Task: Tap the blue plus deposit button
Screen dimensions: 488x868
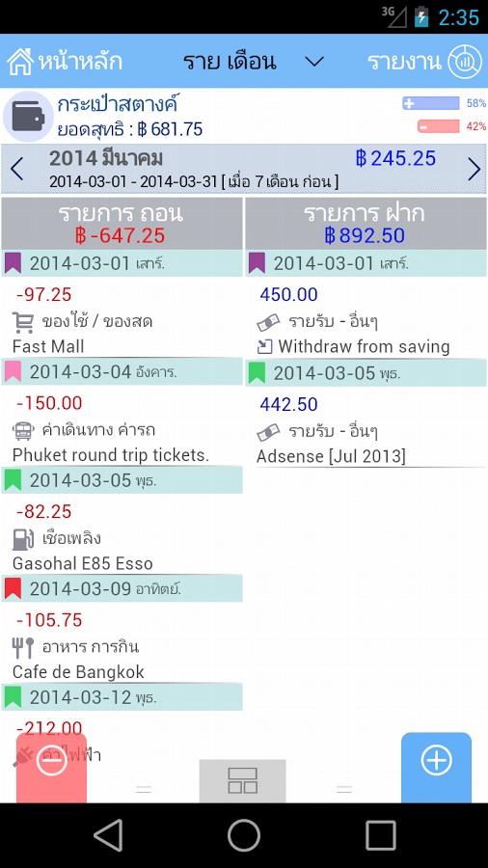Action: point(436,768)
